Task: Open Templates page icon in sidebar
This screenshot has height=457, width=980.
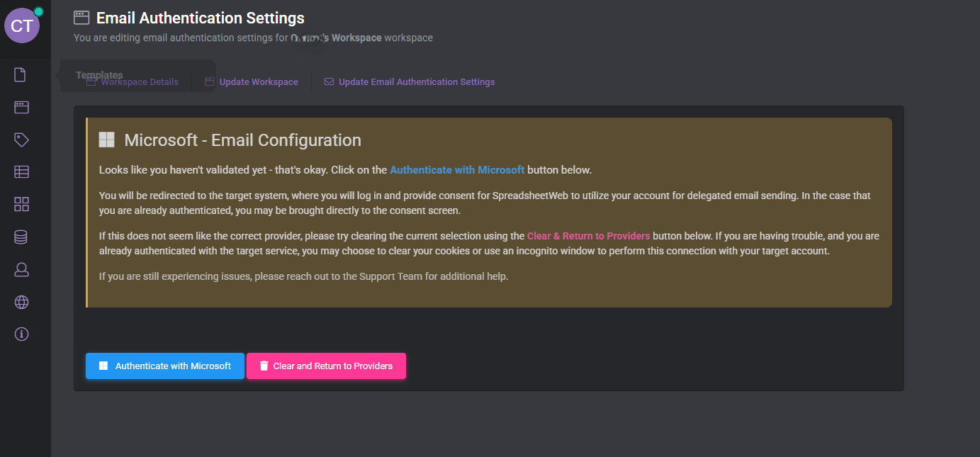Action: (21, 74)
